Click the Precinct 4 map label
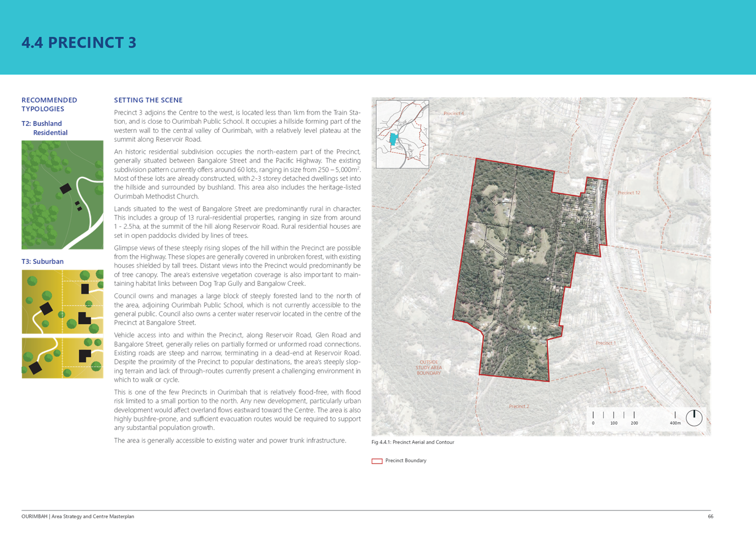Viewport: 756px width, 535px height. click(x=453, y=114)
